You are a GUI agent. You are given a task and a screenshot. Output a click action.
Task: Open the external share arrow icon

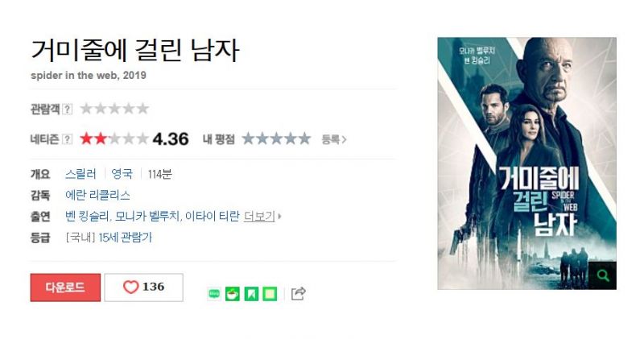298,293
